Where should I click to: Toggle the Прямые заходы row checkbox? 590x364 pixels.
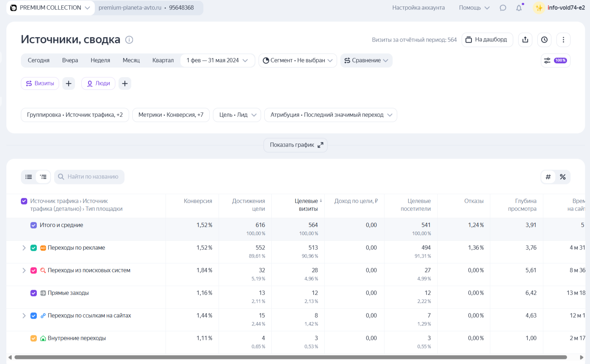click(34, 293)
